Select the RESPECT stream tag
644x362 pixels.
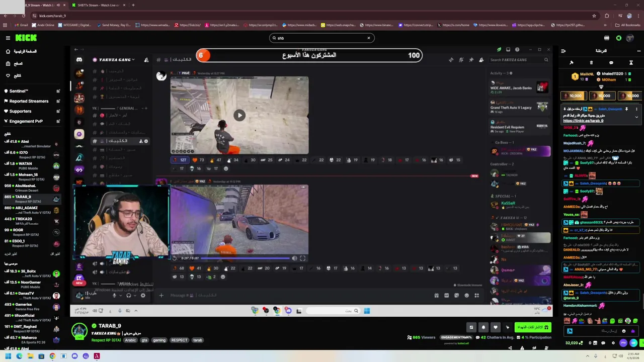pyautogui.click(x=179, y=340)
